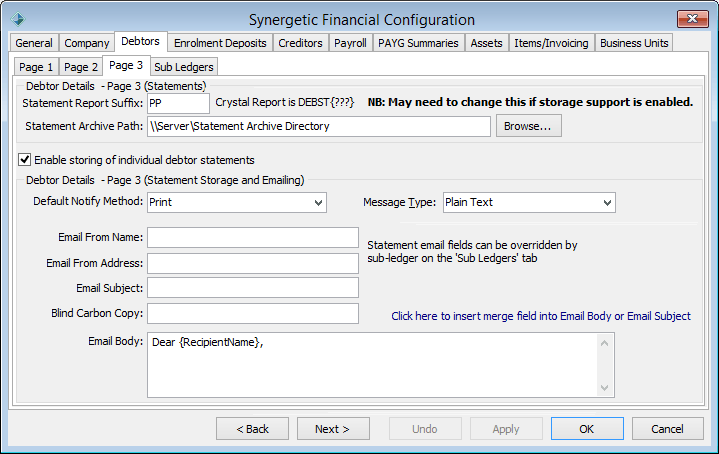The height and width of the screenshot is (454, 719).
Task: Open the Enrolment Deposits tab
Action: [220, 43]
